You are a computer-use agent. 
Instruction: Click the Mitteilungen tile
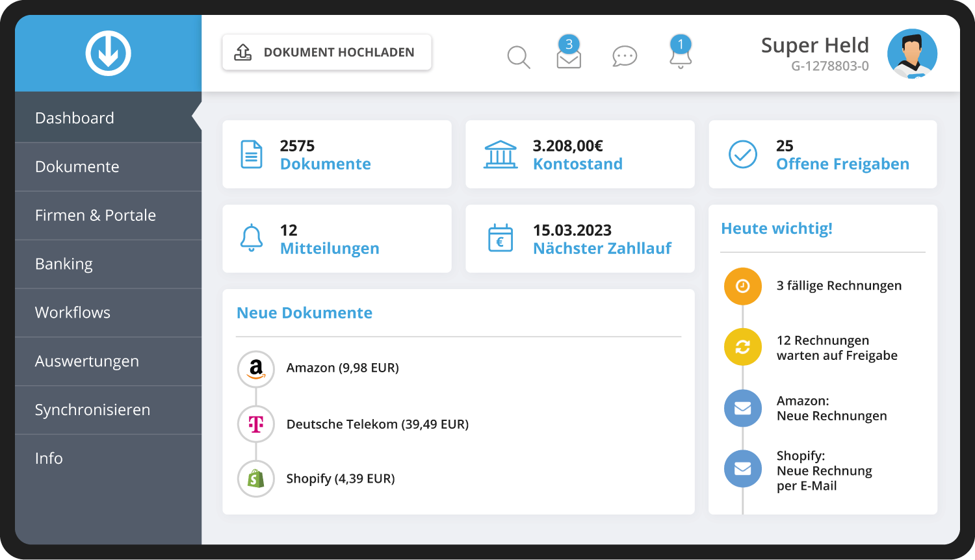(336, 239)
